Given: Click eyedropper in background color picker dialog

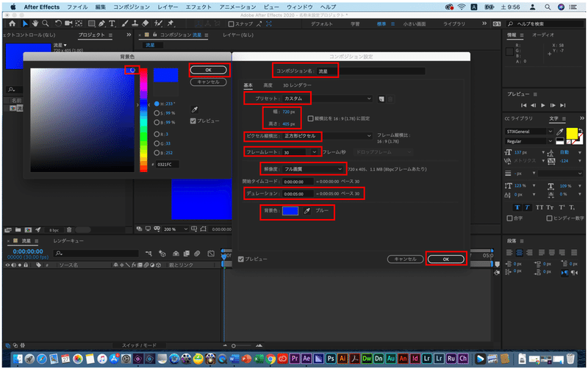Looking at the screenshot, I should tap(194, 110).
